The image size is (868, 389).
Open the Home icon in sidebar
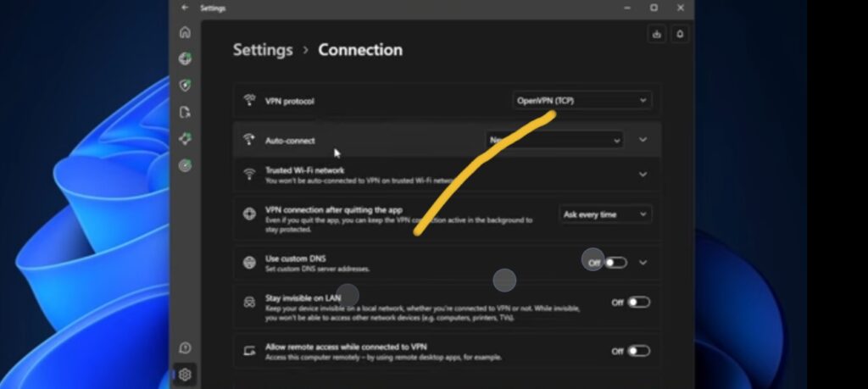[185, 32]
